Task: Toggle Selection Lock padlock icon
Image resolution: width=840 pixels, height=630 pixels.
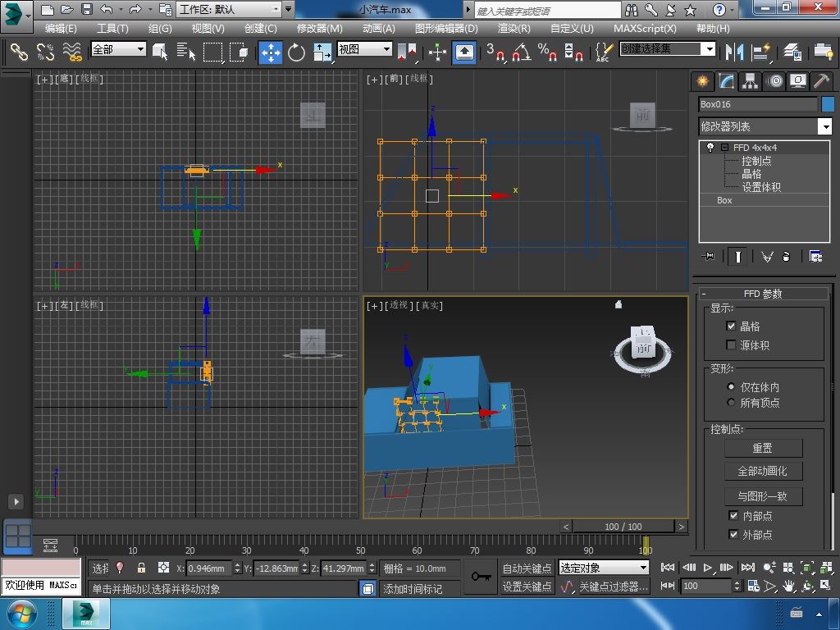Action: [x=141, y=568]
